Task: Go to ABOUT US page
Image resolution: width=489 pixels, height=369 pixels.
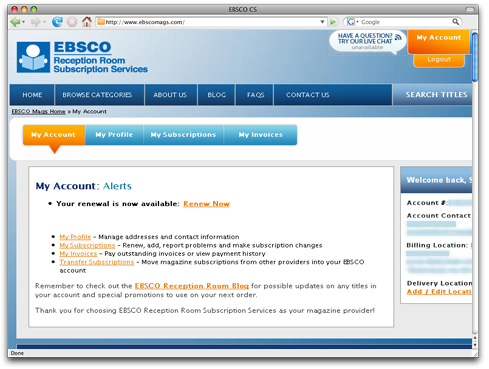Action: click(170, 95)
